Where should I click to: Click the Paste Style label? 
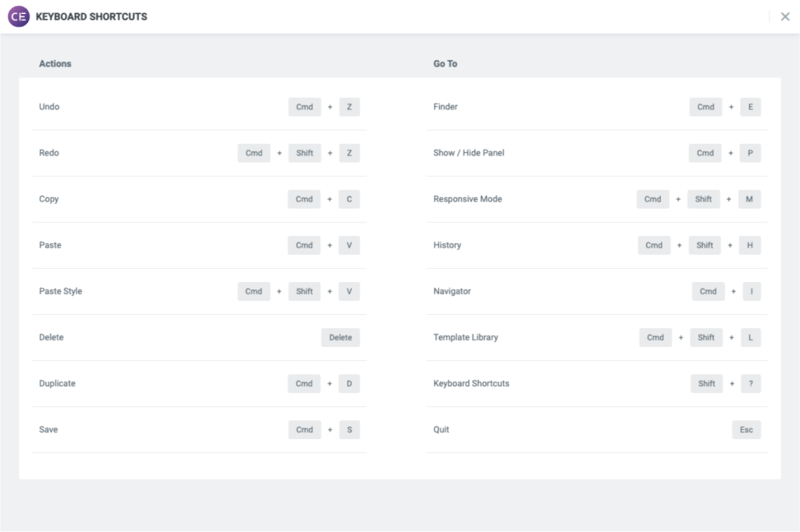click(60, 291)
